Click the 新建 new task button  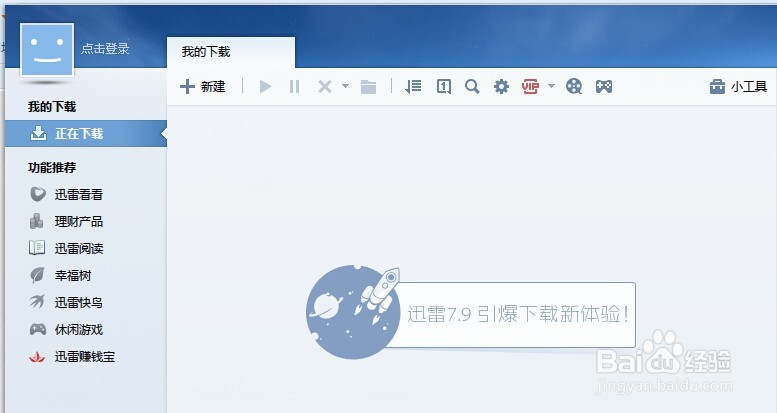click(203, 87)
